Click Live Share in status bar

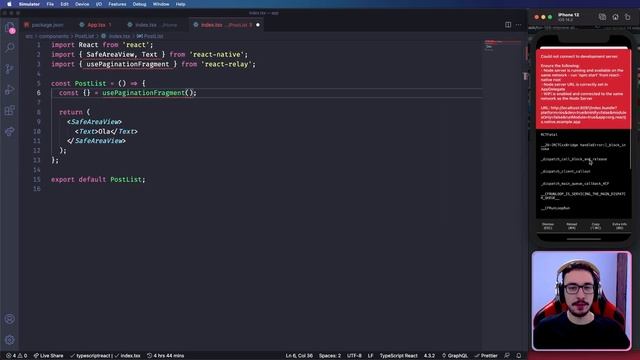[48, 356]
